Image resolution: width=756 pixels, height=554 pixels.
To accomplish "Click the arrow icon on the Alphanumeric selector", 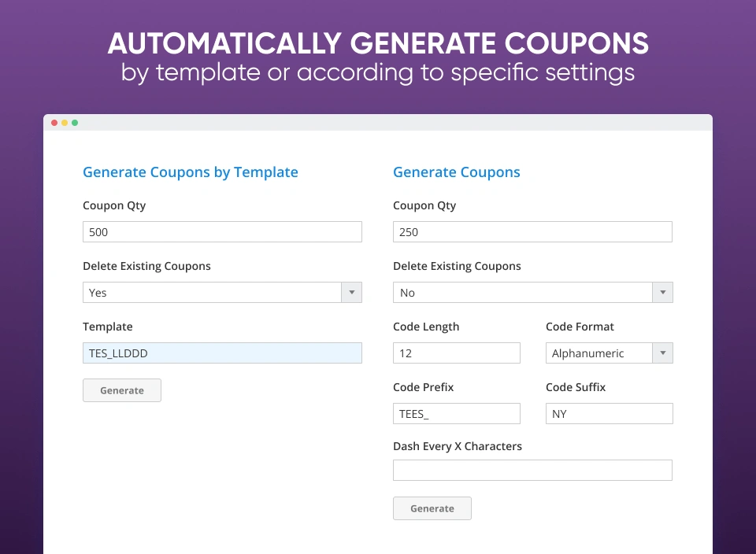I will point(662,353).
